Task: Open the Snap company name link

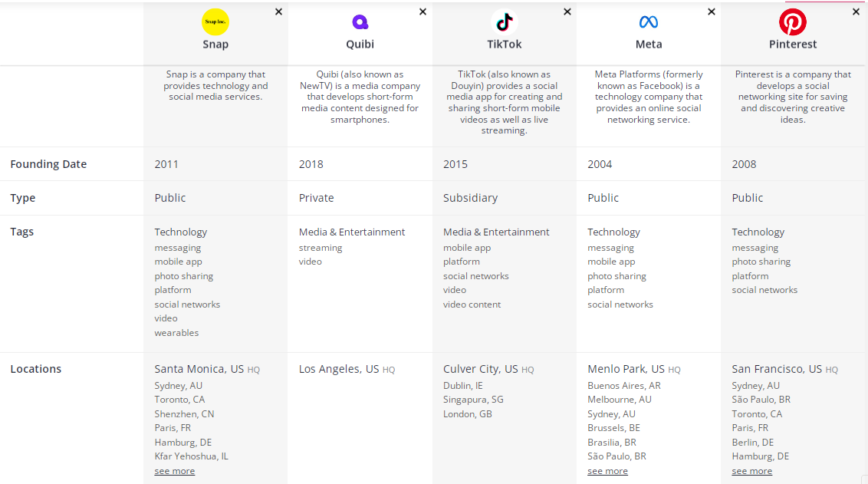Action: click(215, 44)
